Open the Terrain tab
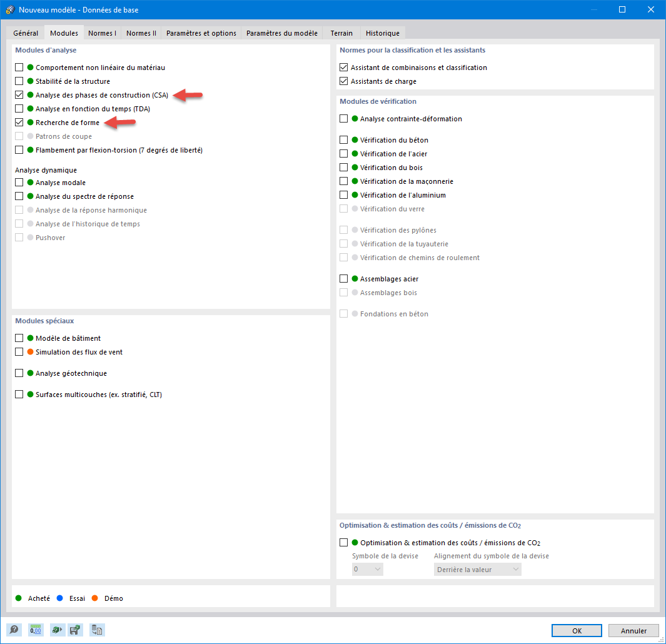The image size is (666, 644). 341,33
